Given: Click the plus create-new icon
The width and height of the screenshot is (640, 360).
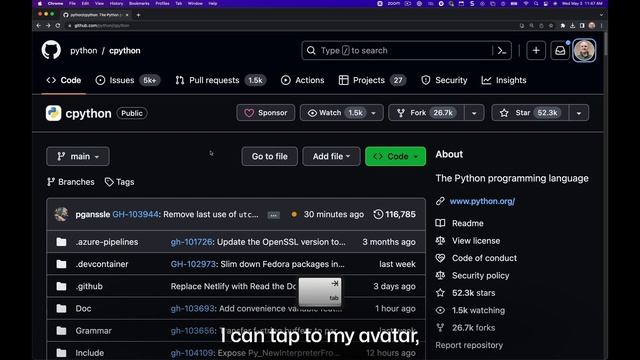Looking at the screenshot, I should (x=536, y=51).
